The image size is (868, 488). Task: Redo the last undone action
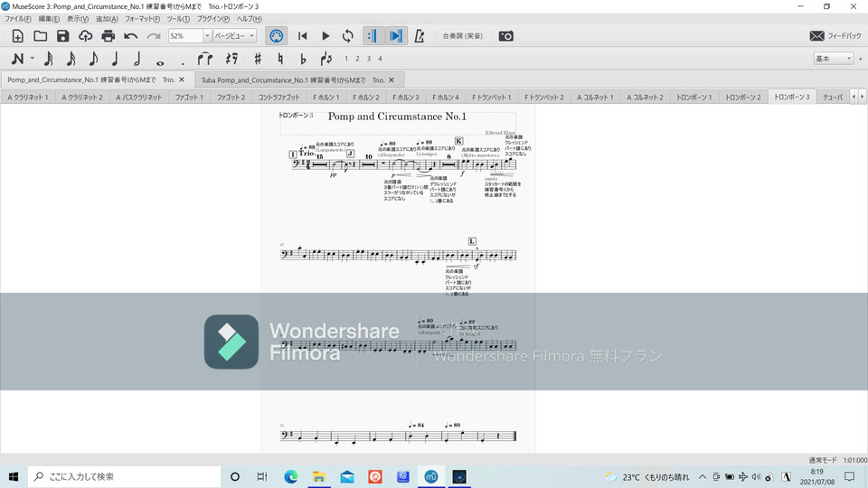coord(154,36)
